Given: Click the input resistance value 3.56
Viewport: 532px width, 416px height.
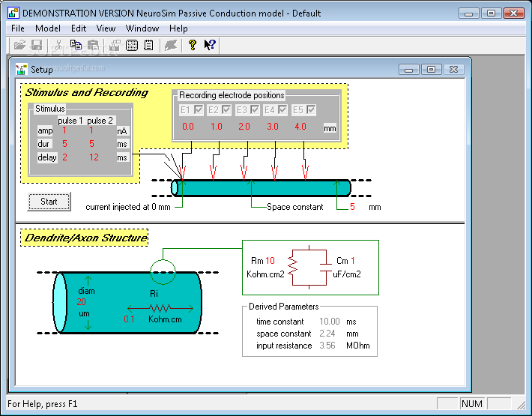Looking at the screenshot, I should click(x=327, y=346).
